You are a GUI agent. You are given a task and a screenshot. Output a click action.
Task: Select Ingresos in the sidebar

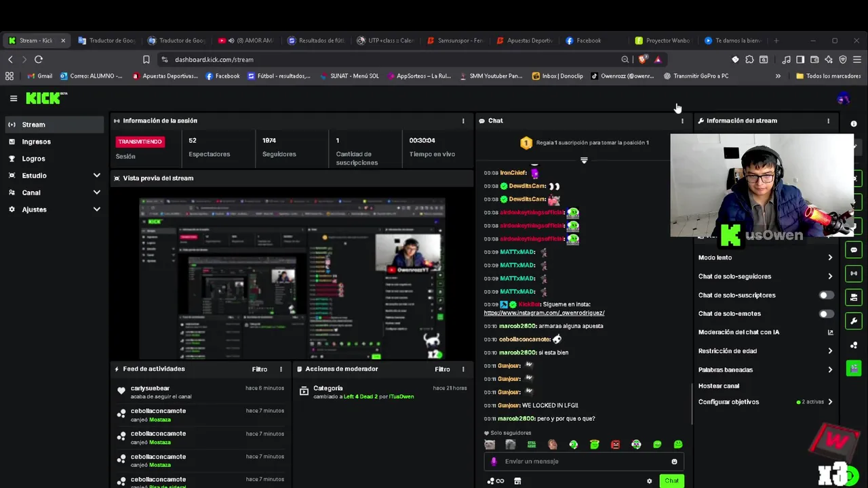point(54,142)
